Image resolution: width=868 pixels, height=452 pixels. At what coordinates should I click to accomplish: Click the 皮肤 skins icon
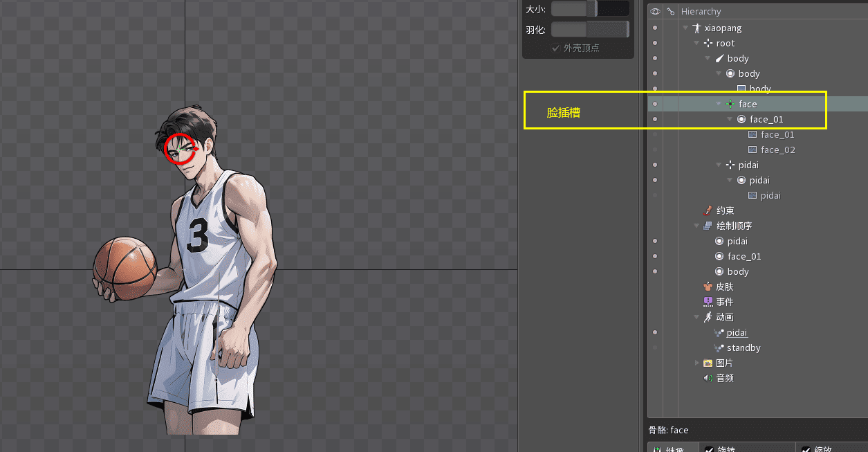708,287
